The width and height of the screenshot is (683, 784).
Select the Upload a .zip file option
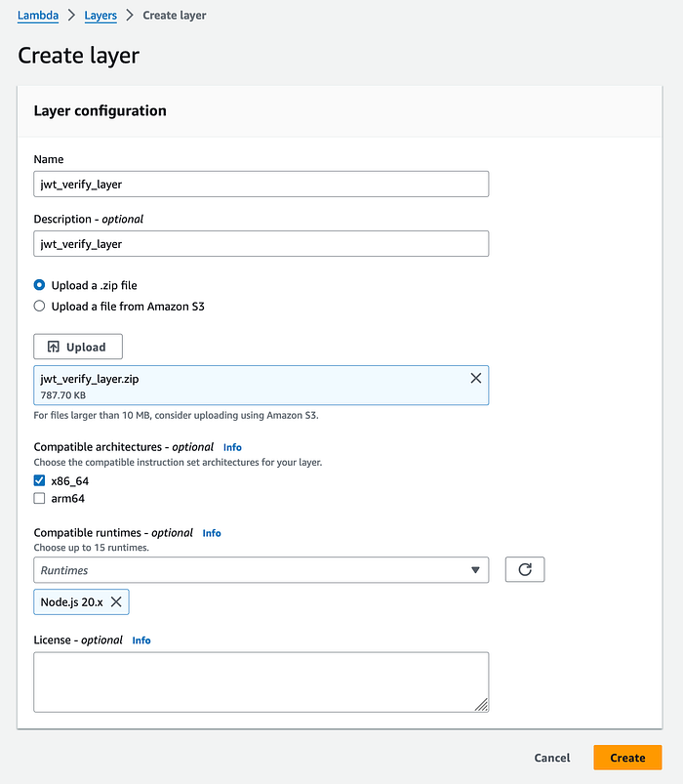click(40, 285)
